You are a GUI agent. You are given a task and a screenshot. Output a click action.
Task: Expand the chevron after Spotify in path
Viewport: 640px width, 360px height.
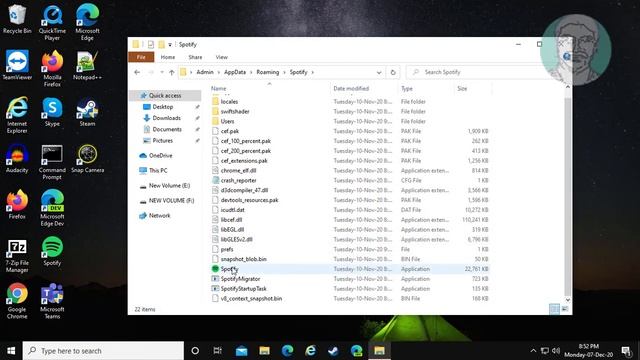313,72
